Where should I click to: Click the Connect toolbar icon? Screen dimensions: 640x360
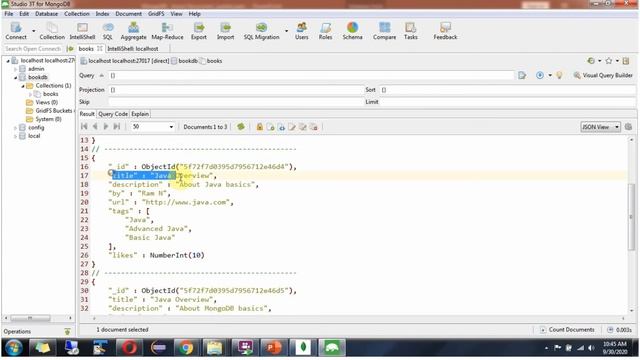[x=16, y=31]
